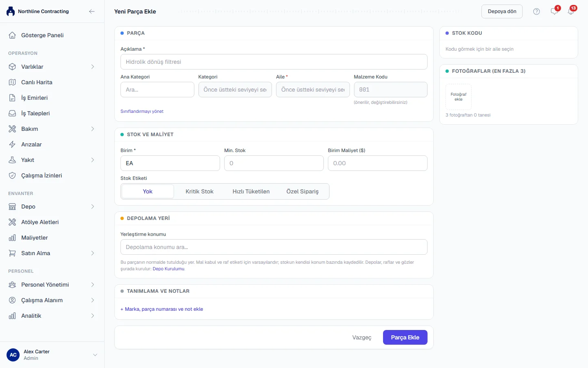Image resolution: width=588 pixels, height=368 pixels.
Task: Click the Fotoğraf ekle upload box
Action: 459,97
